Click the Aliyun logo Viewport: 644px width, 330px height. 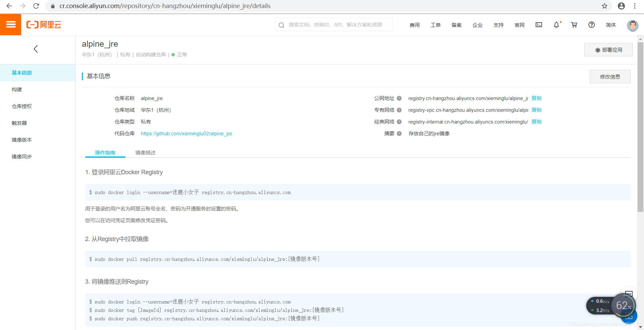(44, 25)
